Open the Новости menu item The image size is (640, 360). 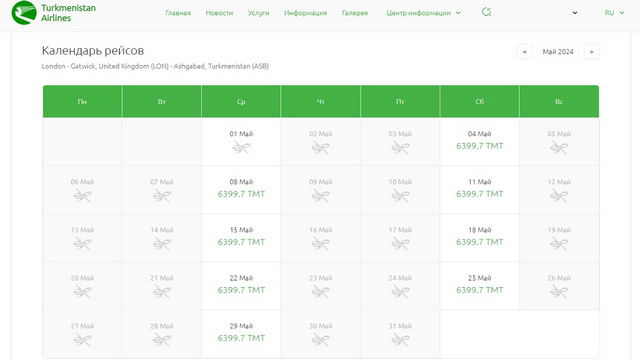[219, 13]
